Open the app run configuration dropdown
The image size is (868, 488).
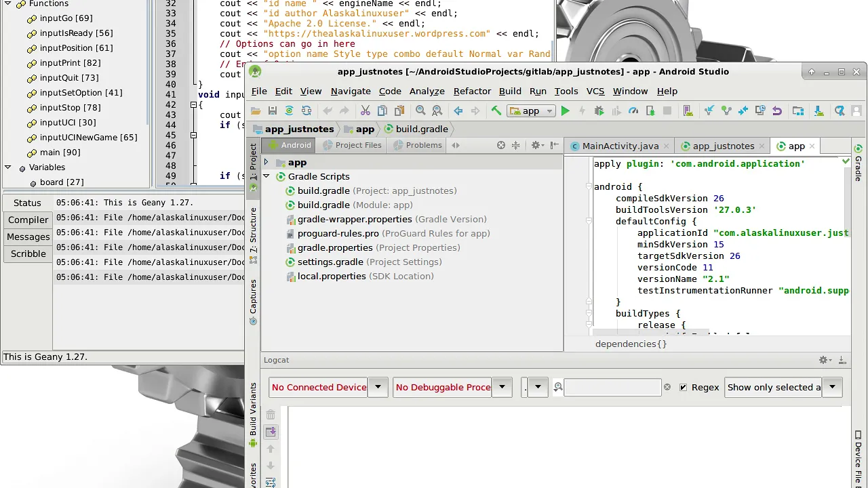(531, 111)
